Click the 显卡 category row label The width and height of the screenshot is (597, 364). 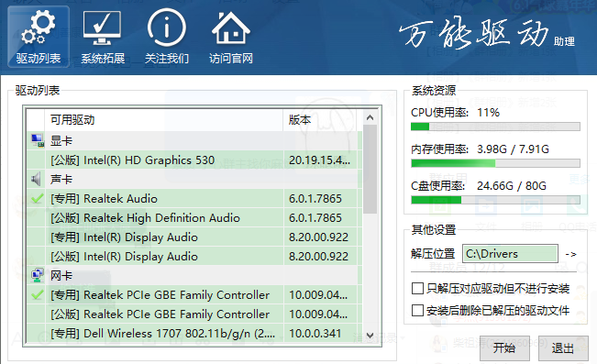[61, 141]
